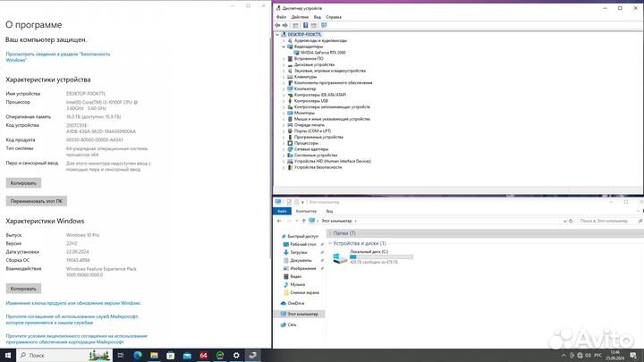The image size is (644, 362).
Task: Open Снимки экрана folder in navigation pane
Action: pyautogui.click(x=304, y=292)
